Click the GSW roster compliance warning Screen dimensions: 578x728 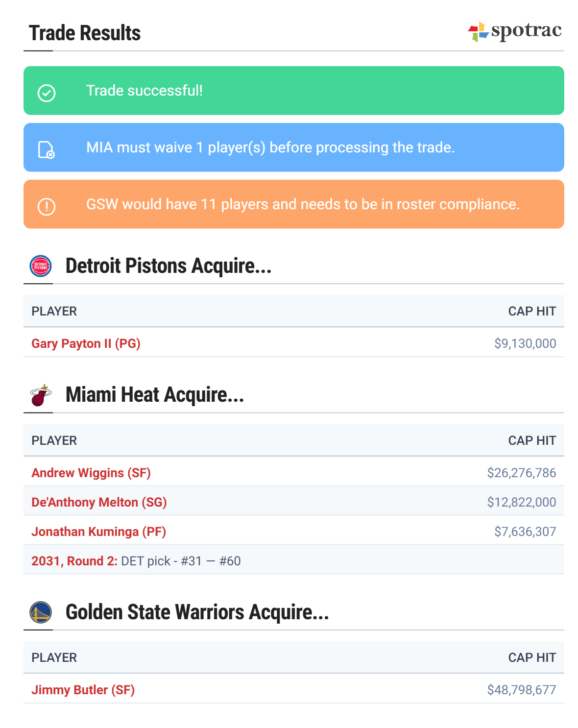[x=303, y=204]
